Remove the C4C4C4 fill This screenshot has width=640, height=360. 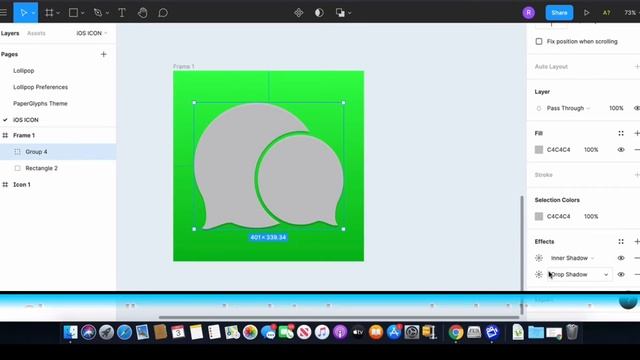tap(636, 150)
